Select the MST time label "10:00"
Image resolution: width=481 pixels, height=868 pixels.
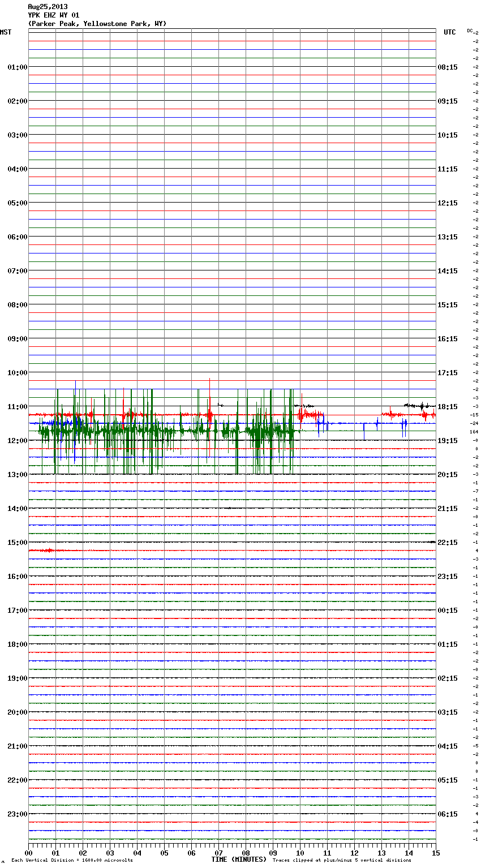18,373
